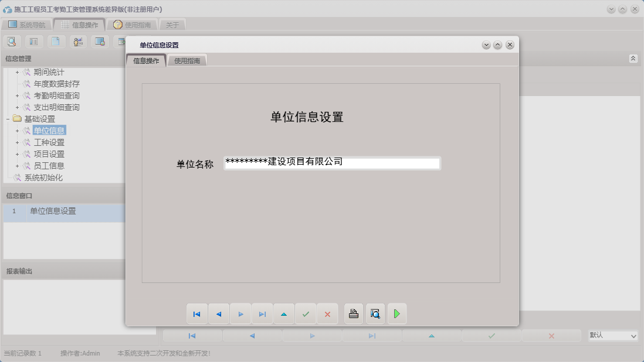Run the report with the green play icon
Image resolution: width=644 pixels, height=362 pixels.
coord(397,313)
